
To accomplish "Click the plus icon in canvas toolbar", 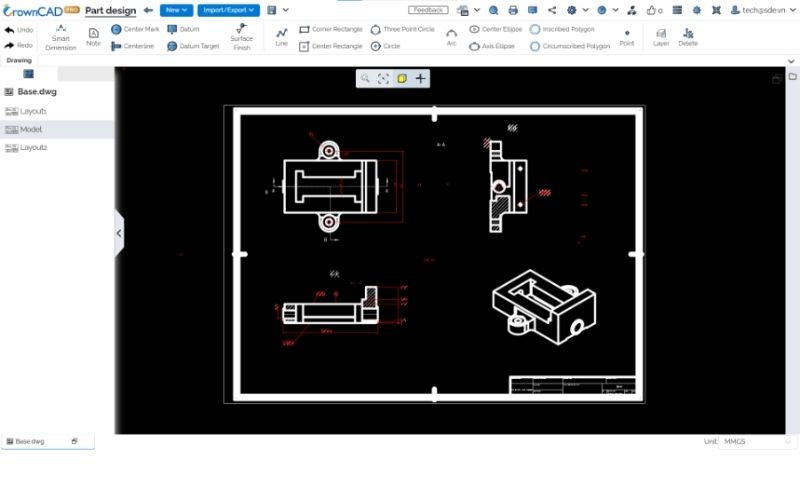I will [x=420, y=79].
